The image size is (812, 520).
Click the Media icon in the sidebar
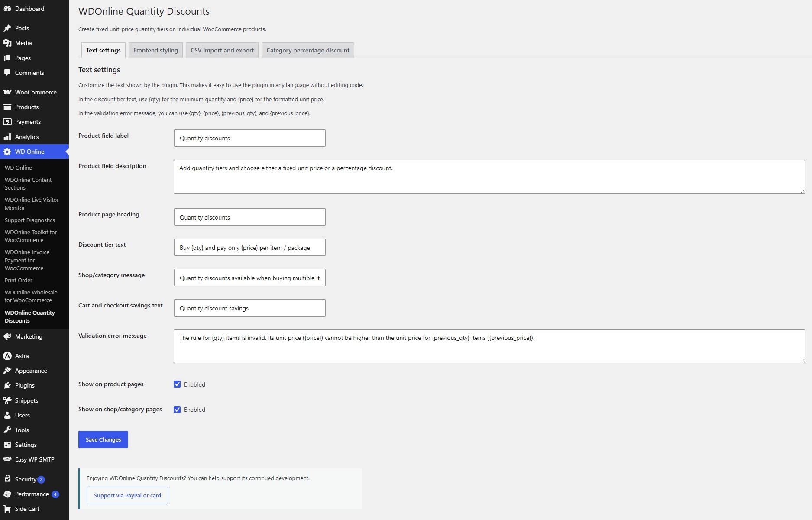(7, 43)
